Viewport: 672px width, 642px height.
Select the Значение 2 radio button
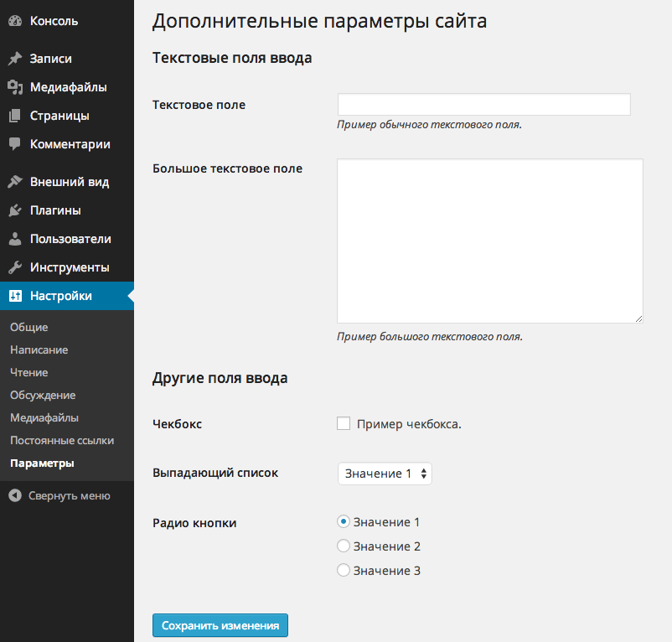pos(344,546)
